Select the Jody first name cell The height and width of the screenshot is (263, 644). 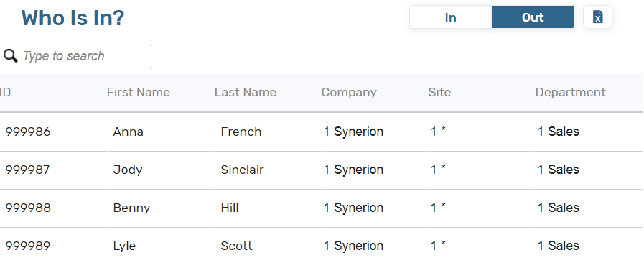click(161, 170)
